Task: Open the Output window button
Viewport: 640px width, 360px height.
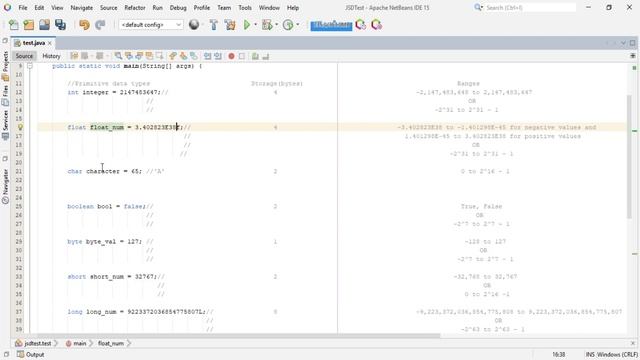Action: (31, 355)
